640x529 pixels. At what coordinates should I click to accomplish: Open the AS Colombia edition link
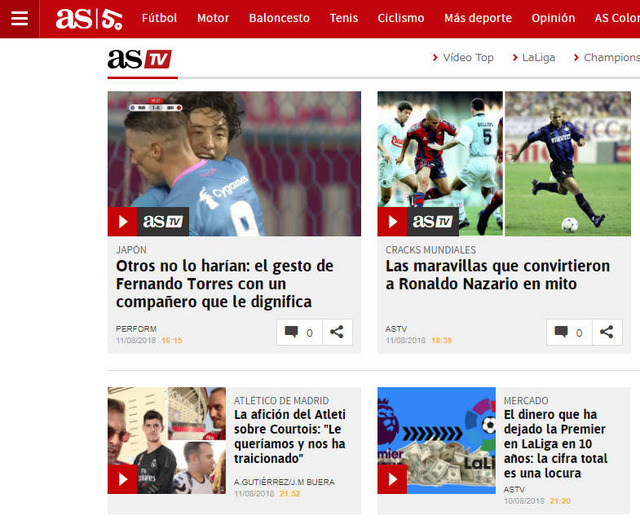tap(617, 18)
